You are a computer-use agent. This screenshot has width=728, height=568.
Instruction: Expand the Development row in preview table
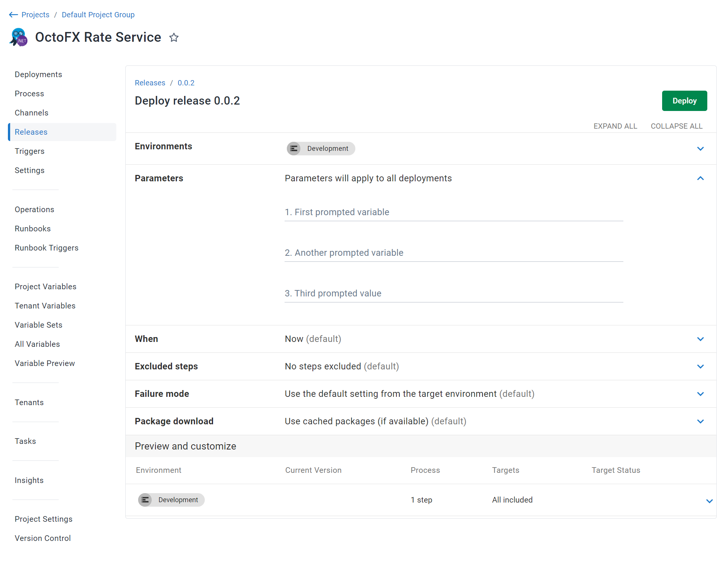(709, 501)
